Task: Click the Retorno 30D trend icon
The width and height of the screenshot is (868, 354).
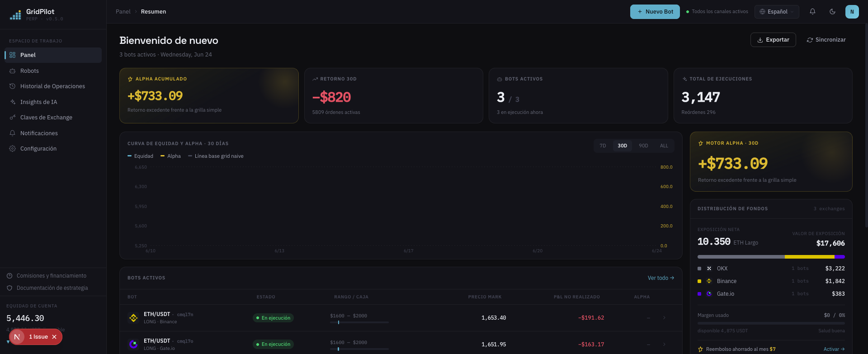Action: tap(315, 79)
